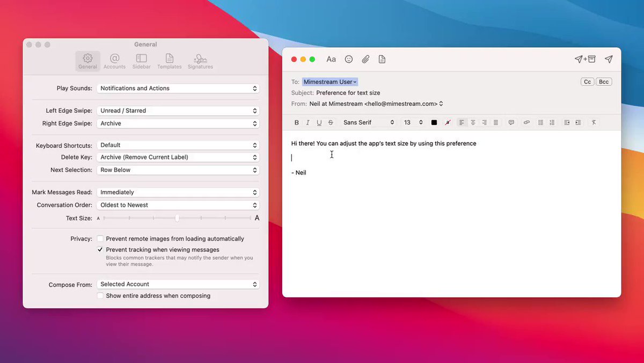
Task: Open the Delete Key dropdown
Action: coord(178,157)
